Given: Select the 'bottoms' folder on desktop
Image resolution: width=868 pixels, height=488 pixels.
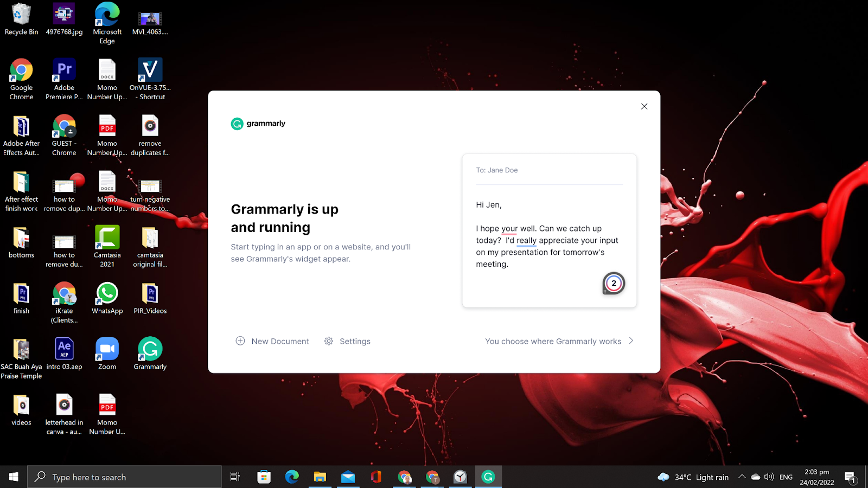Looking at the screenshot, I should [x=22, y=242].
